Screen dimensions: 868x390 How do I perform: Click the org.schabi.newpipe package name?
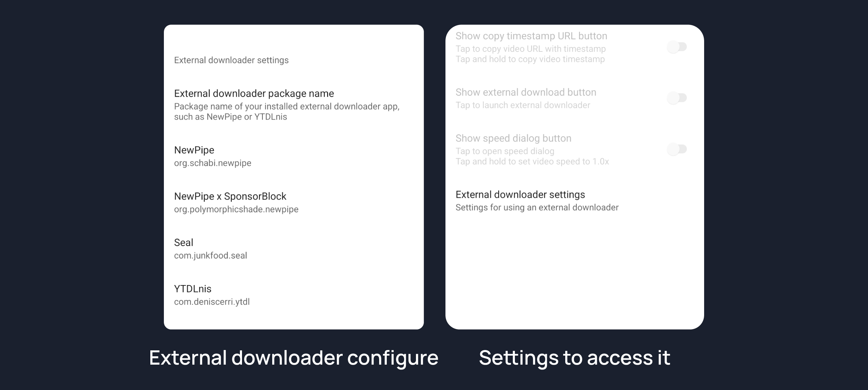coord(212,163)
